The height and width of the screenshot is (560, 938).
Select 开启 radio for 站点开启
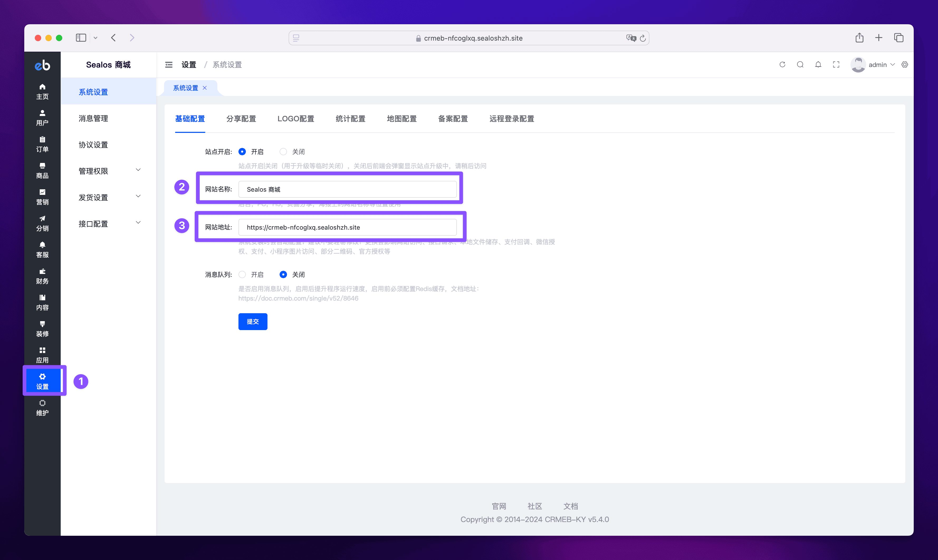tap(242, 152)
